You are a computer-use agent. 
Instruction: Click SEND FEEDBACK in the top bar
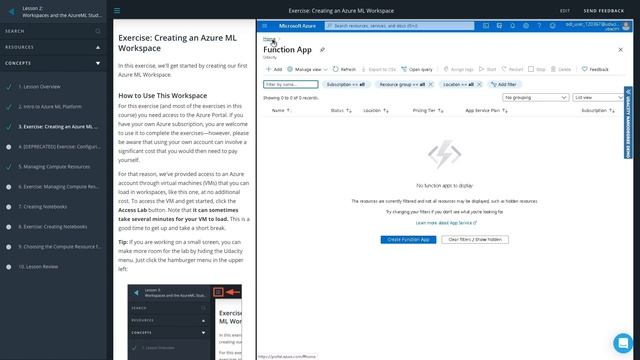[604, 11]
